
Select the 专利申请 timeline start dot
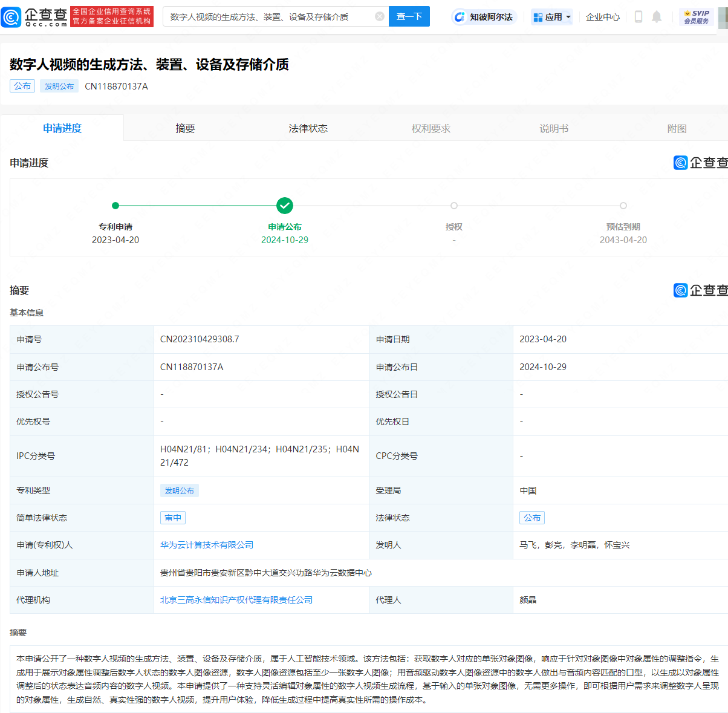[115, 206]
